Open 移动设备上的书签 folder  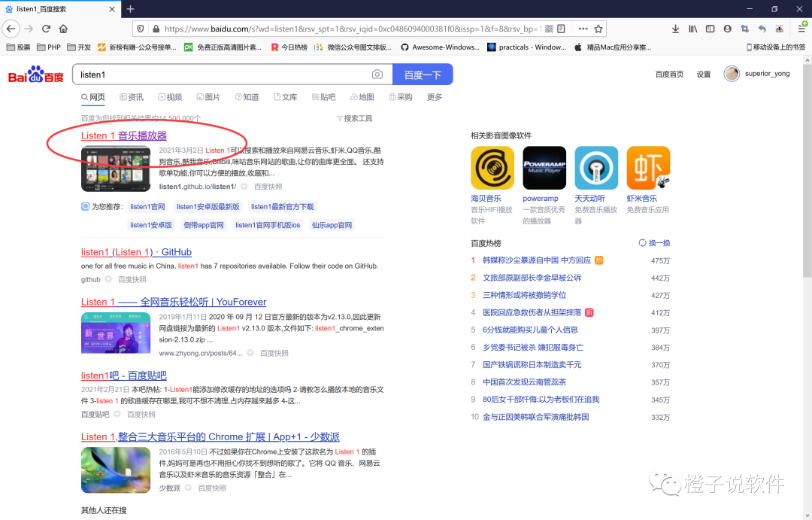pyautogui.click(x=776, y=47)
